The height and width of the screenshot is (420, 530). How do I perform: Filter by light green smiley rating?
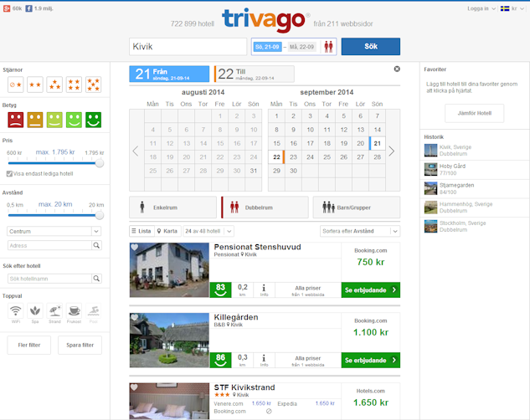coord(54,120)
